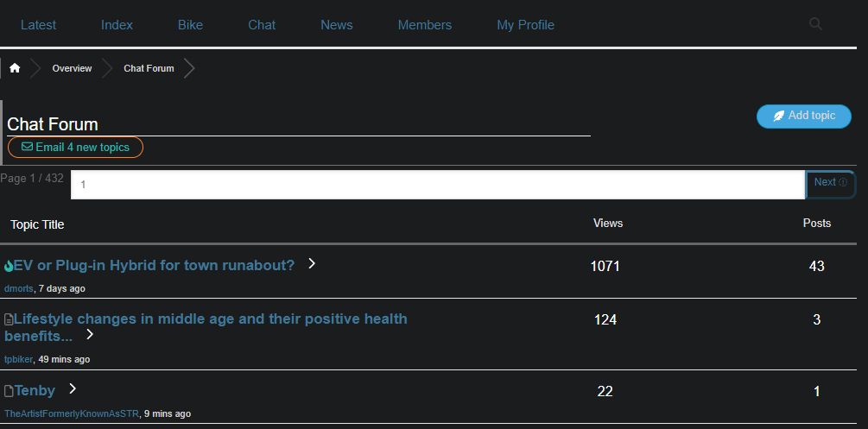Click Email 4 new topics button
Screen dimensions: 868x429
coord(75,148)
